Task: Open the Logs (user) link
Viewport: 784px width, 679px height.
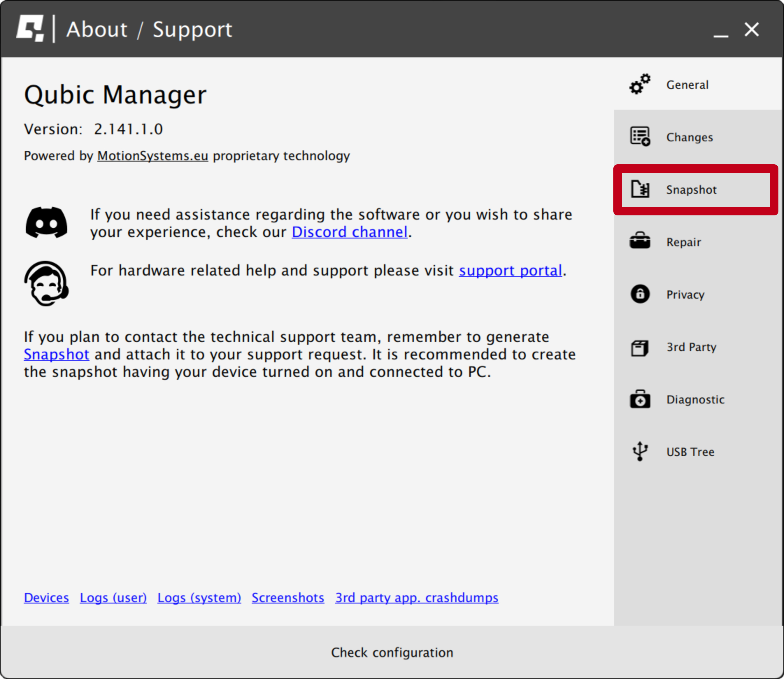Action: tap(113, 598)
